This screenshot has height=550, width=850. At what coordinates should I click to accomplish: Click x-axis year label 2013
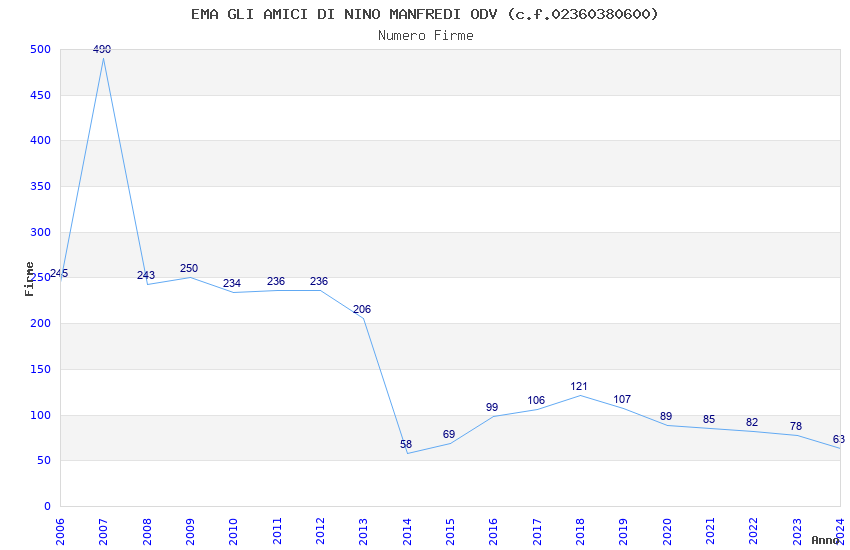(x=364, y=532)
